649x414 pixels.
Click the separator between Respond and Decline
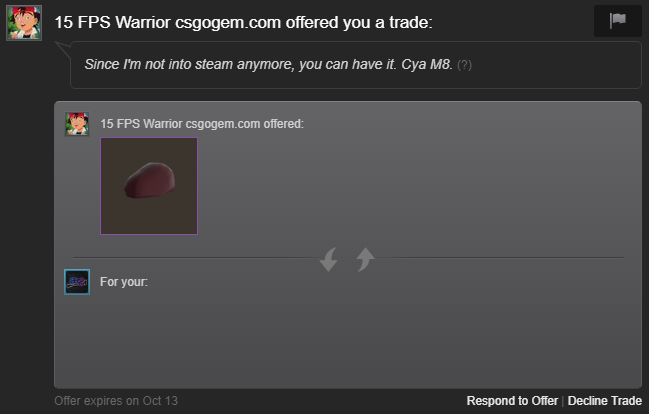click(x=563, y=401)
